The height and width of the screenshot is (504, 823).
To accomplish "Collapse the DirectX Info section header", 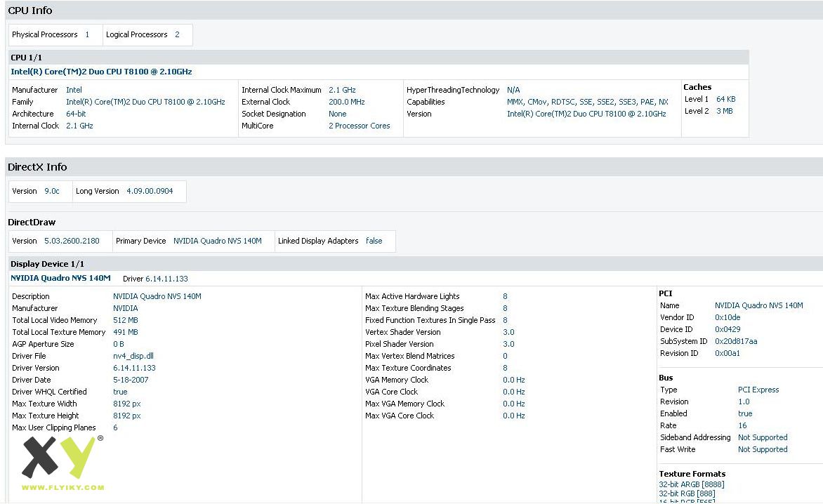I will point(37,167).
